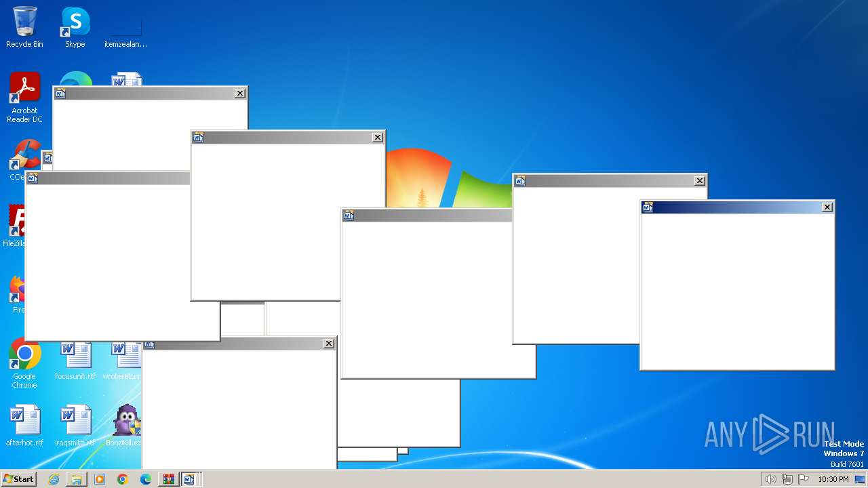Image resolution: width=868 pixels, height=488 pixels.
Task: Launch Internet Explorer from the taskbar
Action: 54,479
